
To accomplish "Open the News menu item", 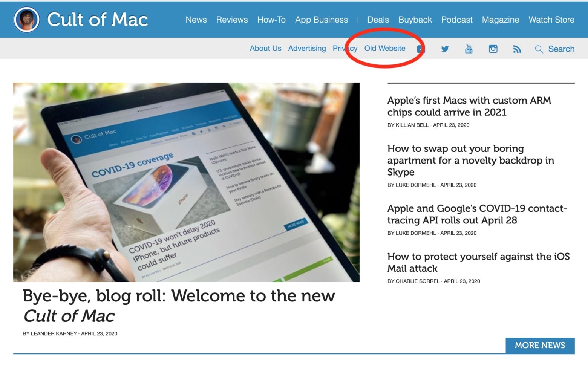I will tap(196, 20).
